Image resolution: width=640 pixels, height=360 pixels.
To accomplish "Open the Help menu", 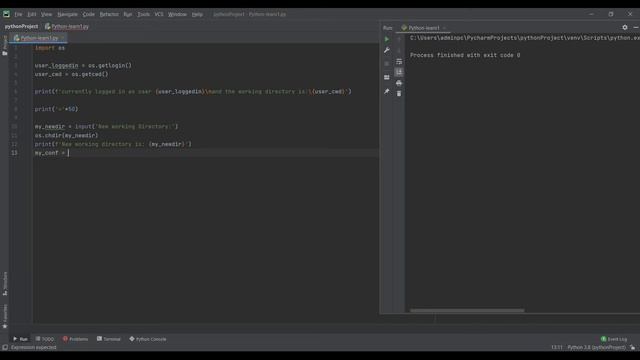I will [x=197, y=14].
